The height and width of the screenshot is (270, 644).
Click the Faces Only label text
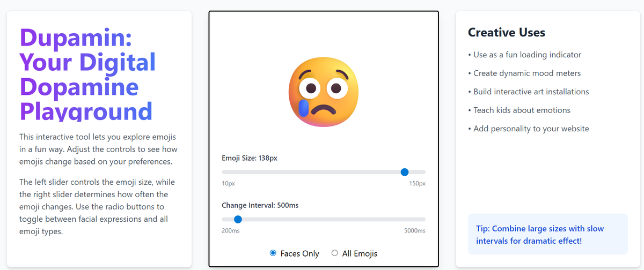coord(300,253)
